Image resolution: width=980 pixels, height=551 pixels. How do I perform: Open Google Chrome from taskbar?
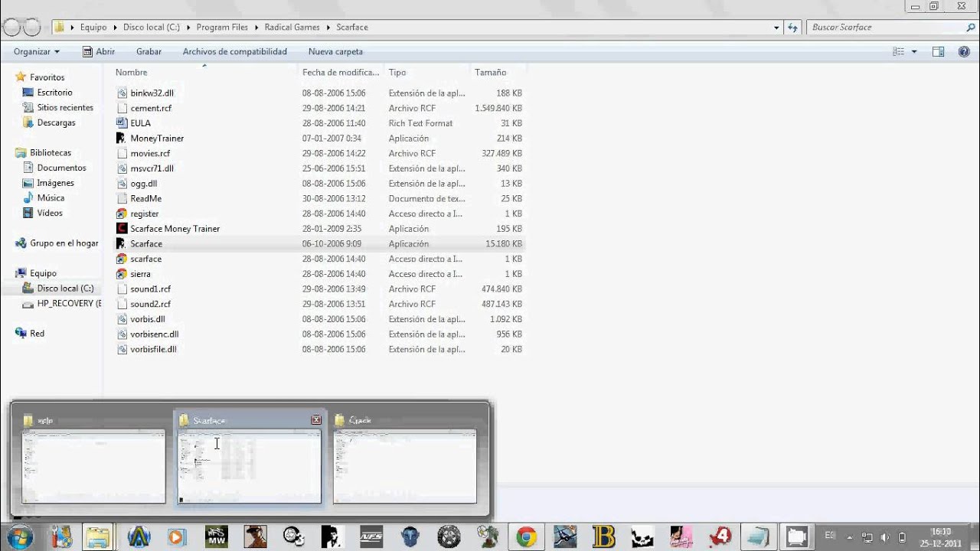(526, 536)
